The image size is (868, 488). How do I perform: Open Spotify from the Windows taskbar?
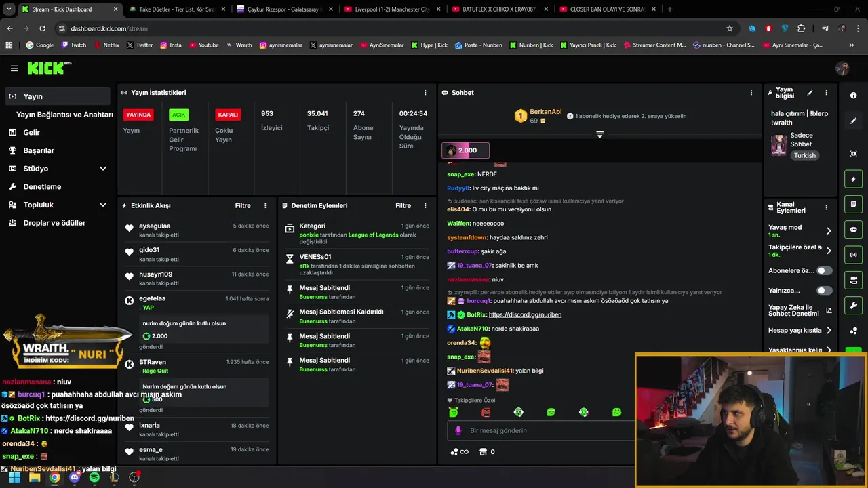[94, 477]
